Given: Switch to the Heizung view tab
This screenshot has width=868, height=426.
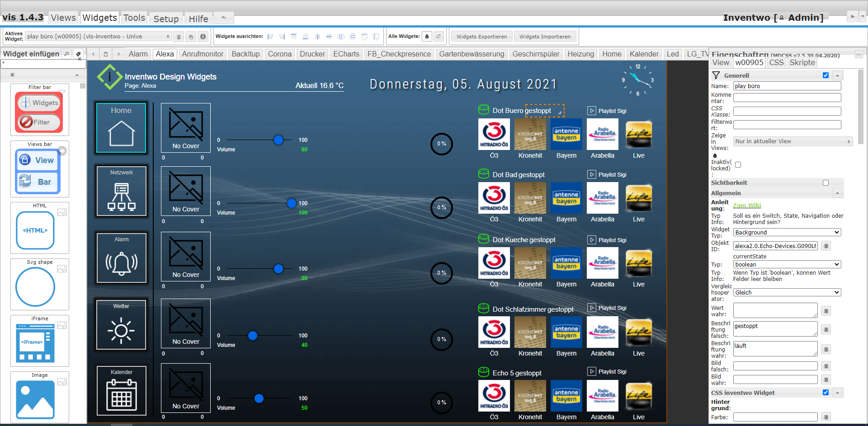Looking at the screenshot, I should pyautogui.click(x=580, y=54).
